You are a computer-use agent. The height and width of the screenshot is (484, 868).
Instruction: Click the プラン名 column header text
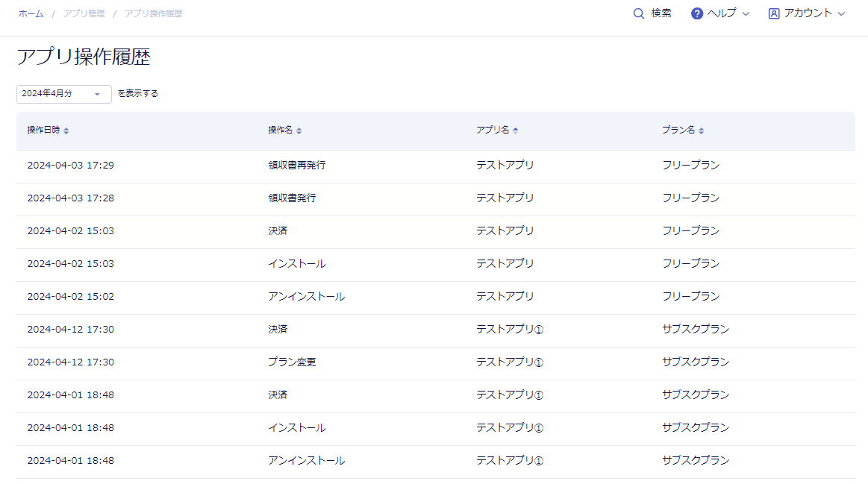click(678, 131)
